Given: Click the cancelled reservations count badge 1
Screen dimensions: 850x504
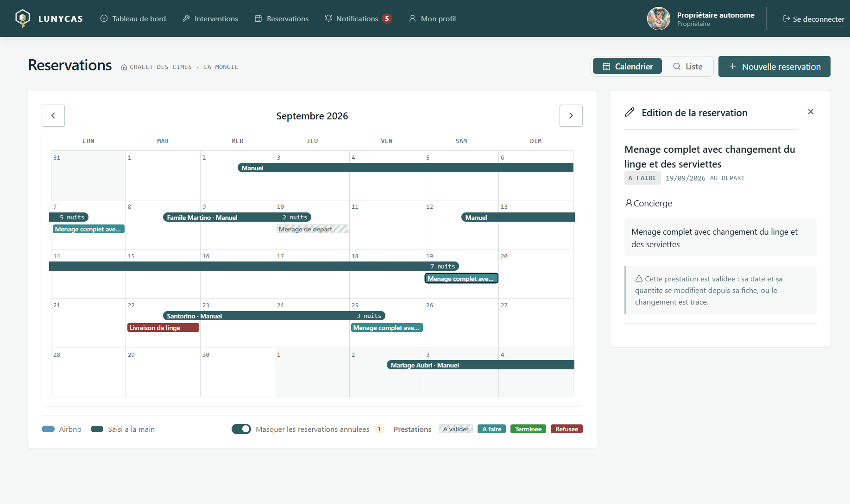Looking at the screenshot, I should [379, 429].
